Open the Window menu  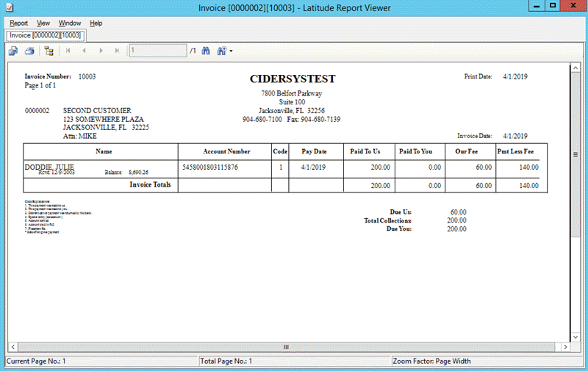70,23
